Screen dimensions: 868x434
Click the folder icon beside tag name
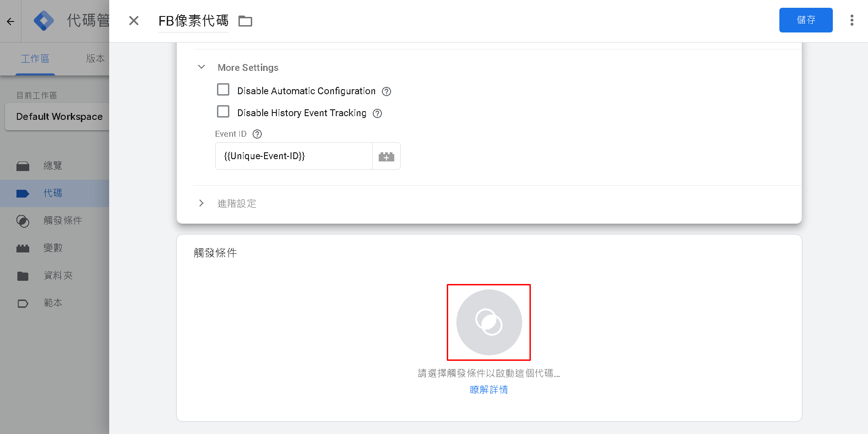tap(245, 21)
